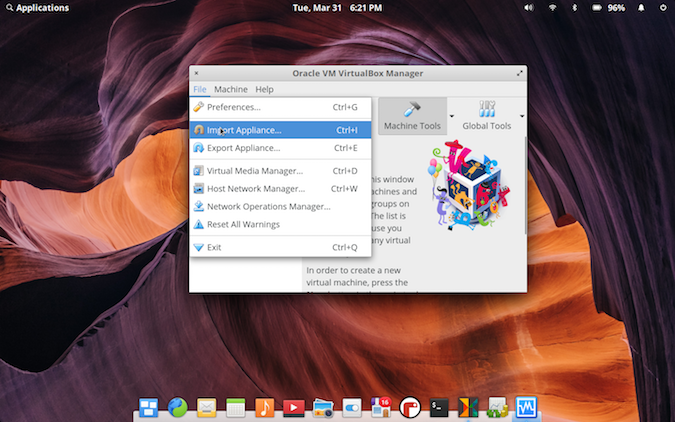Click the Export Appliance icon
This screenshot has height=422, width=675.
click(198, 148)
